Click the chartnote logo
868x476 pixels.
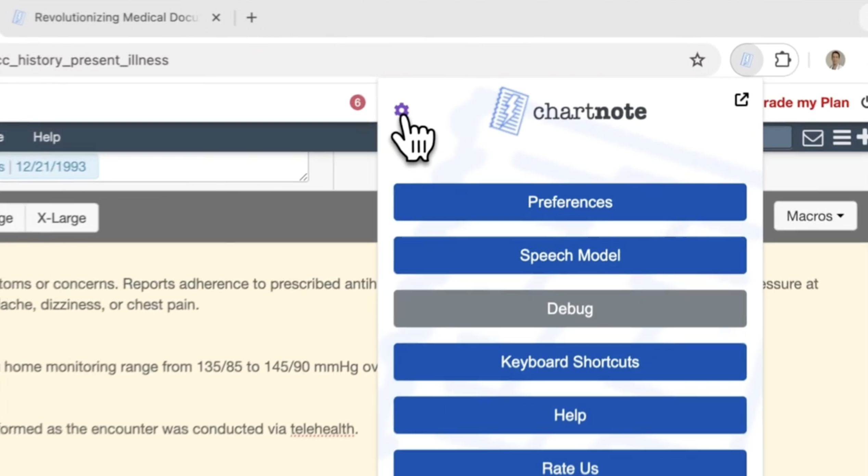click(x=568, y=111)
